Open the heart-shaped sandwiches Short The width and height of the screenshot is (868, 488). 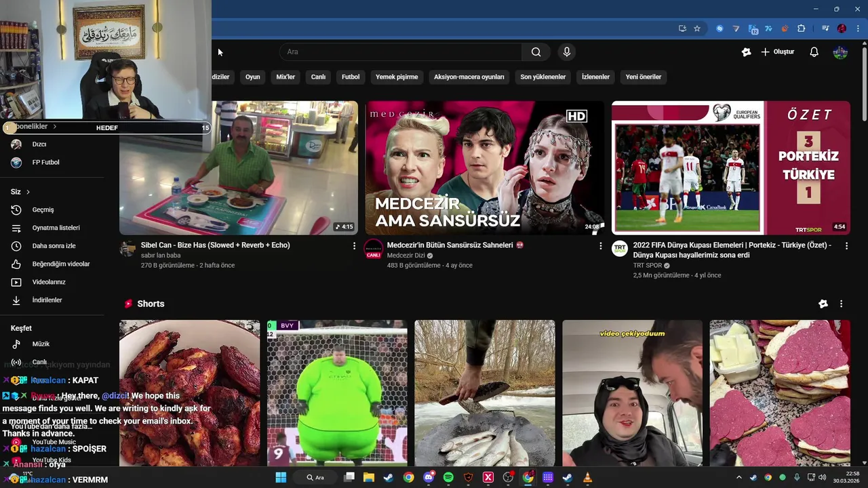point(780,393)
